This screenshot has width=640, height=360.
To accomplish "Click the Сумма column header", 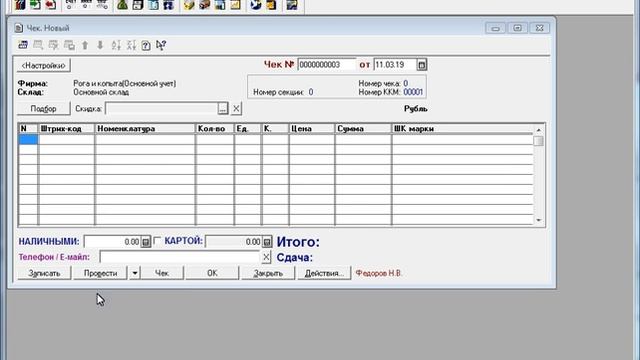I will coord(363,129).
